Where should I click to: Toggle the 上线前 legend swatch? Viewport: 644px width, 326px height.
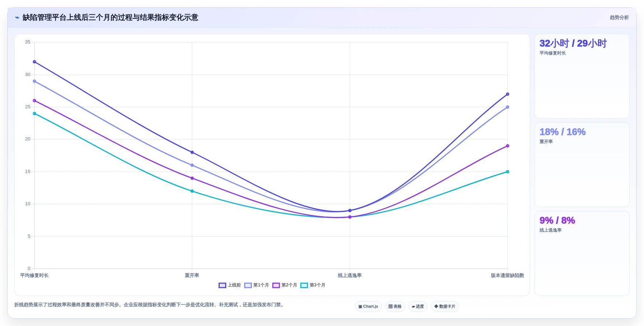[222, 285]
